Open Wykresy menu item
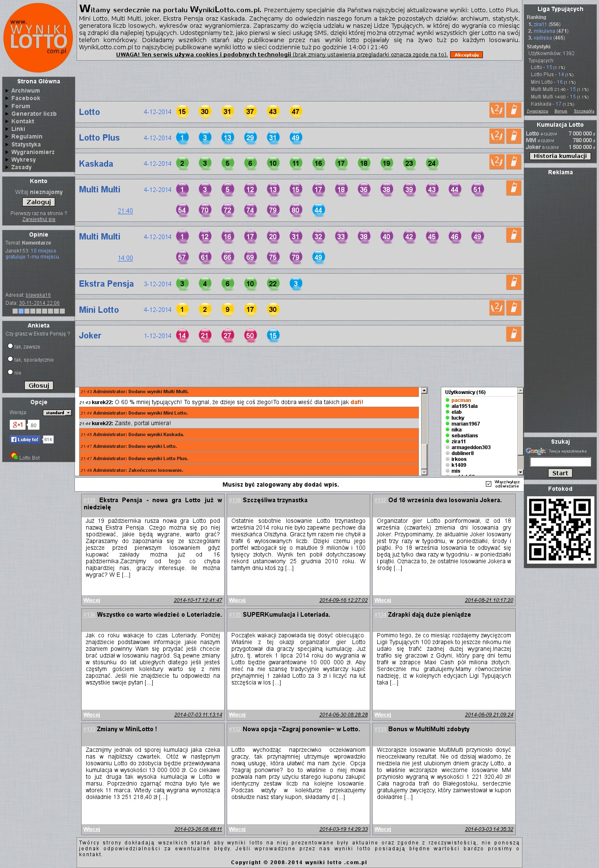 [x=24, y=160]
